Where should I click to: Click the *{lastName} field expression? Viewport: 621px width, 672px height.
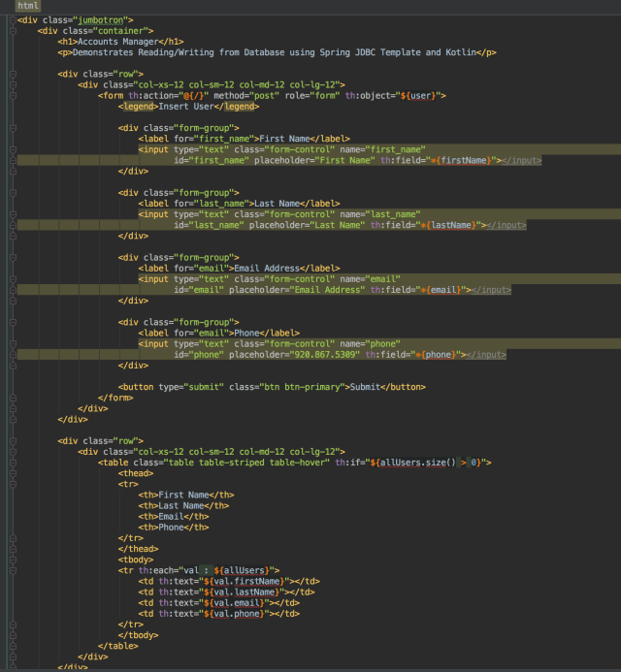pos(449,225)
